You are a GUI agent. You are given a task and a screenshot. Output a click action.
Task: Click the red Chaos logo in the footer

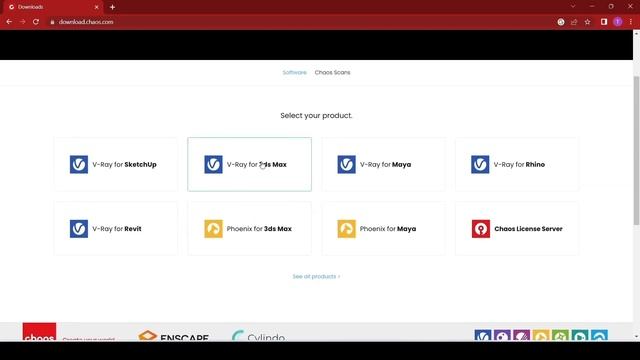coord(39,332)
